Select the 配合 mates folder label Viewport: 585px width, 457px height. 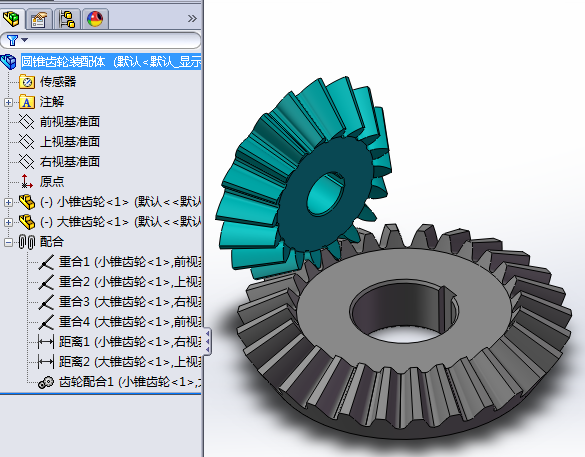tap(52, 242)
